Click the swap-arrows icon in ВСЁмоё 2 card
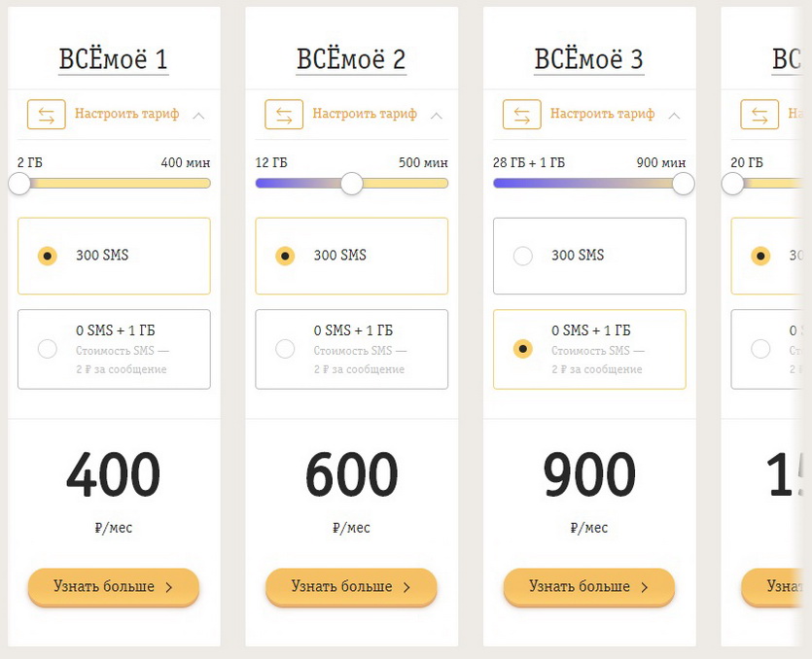This screenshot has width=812, height=659. 284,115
